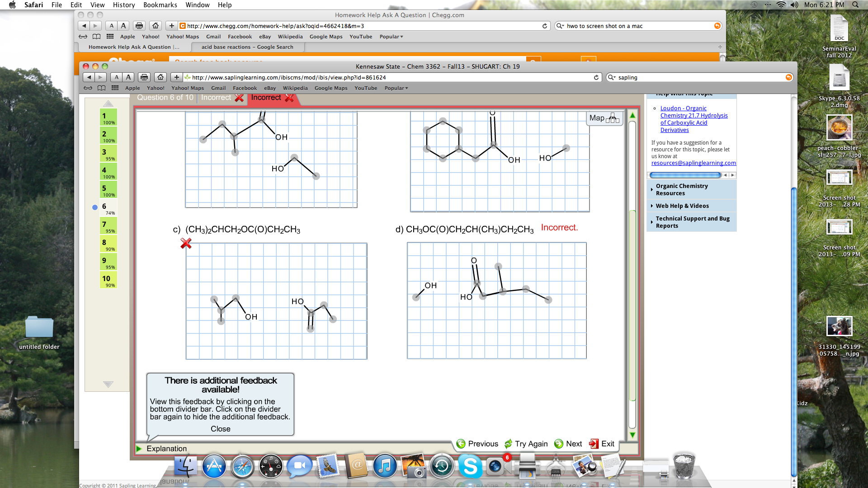868x488 pixels.
Task: Click add bookmark plus in Sapling window
Action: click(x=177, y=77)
